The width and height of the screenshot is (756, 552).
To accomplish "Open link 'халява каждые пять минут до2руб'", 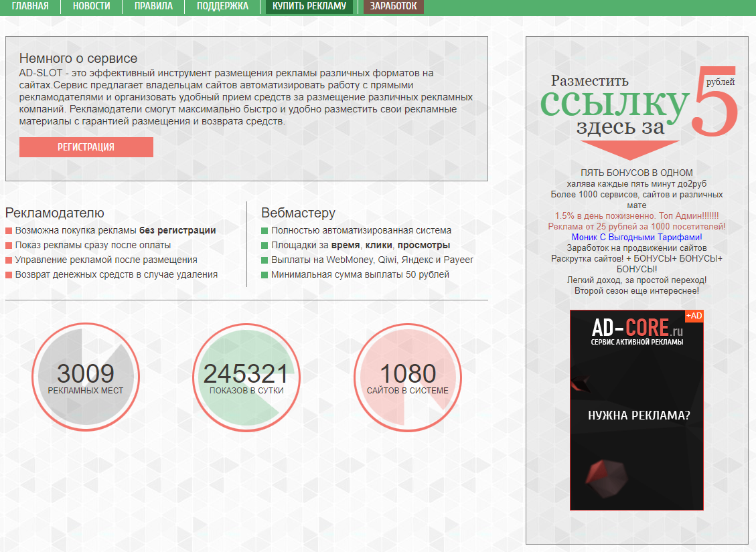I will coord(636,183).
